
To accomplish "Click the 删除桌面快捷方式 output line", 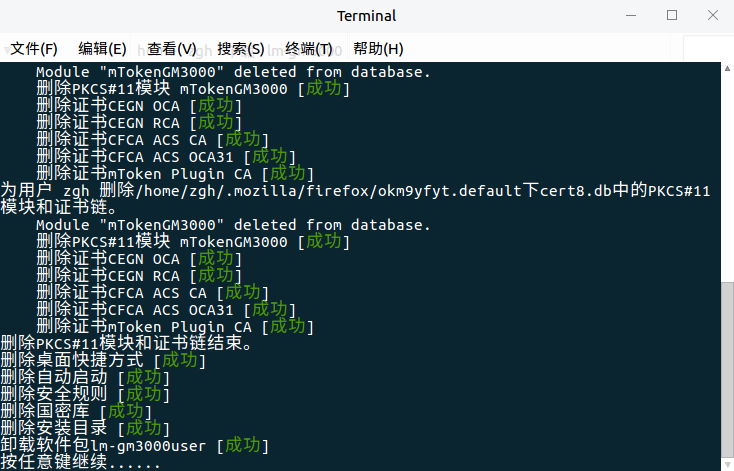I will [103, 361].
